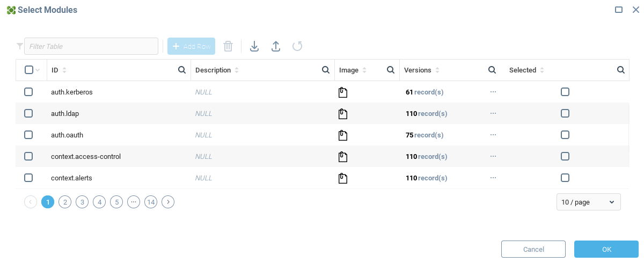Open the selection dropdown arrow beside header checkbox

pos(38,70)
